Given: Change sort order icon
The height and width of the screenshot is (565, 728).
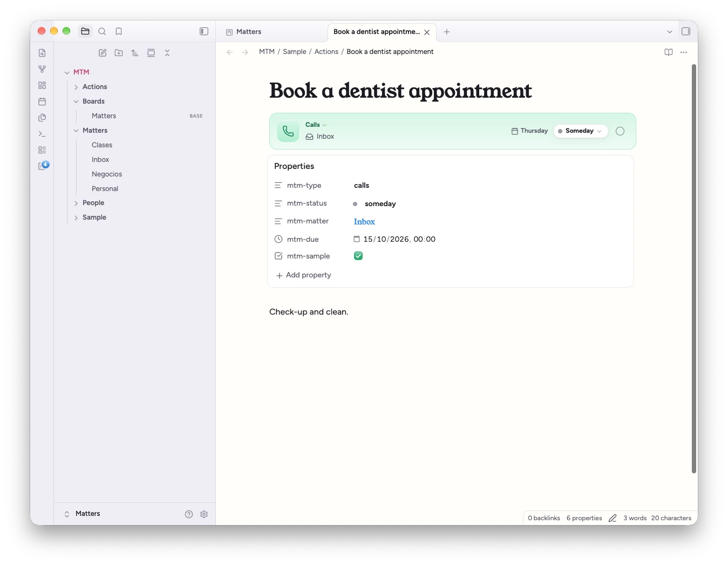Looking at the screenshot, I should 135,53.
